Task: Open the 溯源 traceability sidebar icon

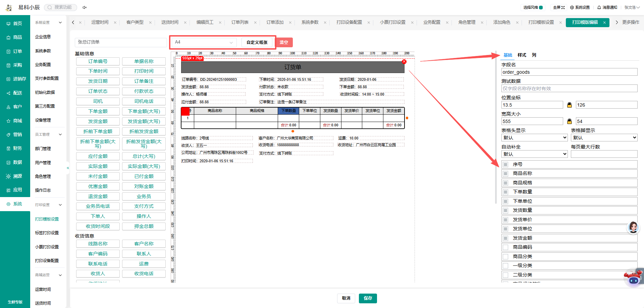Action: tap(8, 176)
